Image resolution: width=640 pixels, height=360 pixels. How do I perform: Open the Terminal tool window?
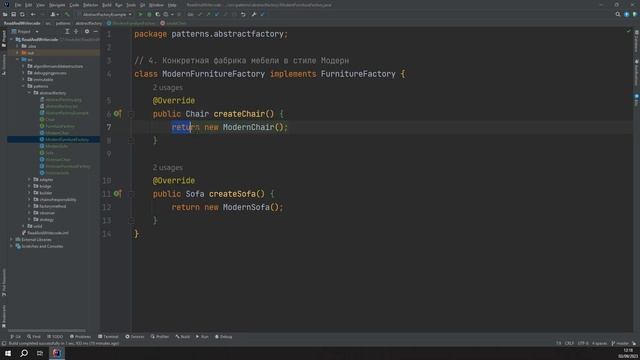point(108,337)
